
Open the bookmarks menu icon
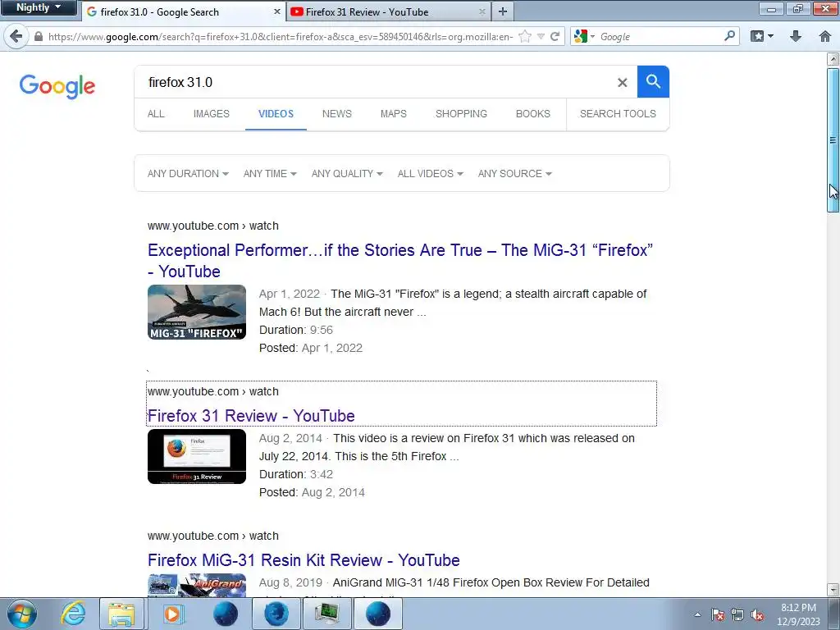(761, 36)
